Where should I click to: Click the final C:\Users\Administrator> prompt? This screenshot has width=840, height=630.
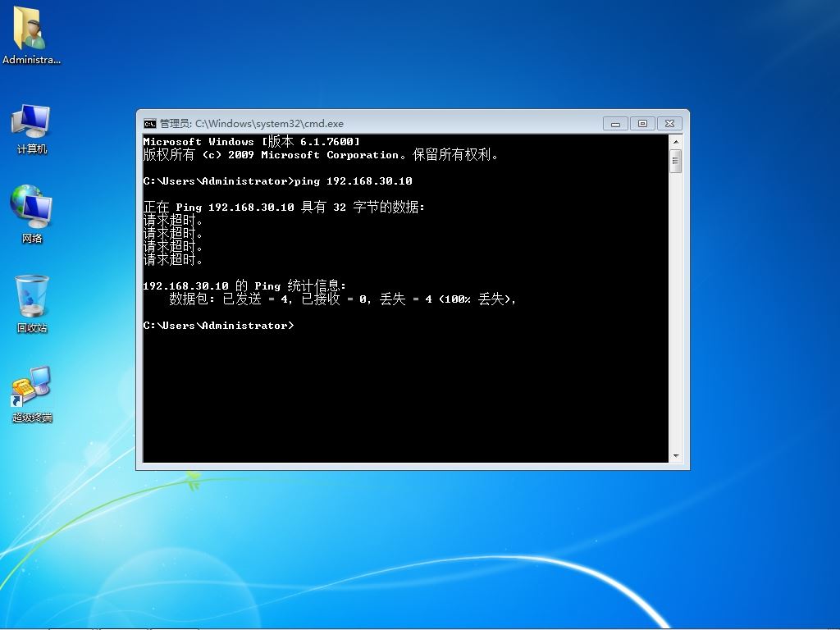[218, 326]
